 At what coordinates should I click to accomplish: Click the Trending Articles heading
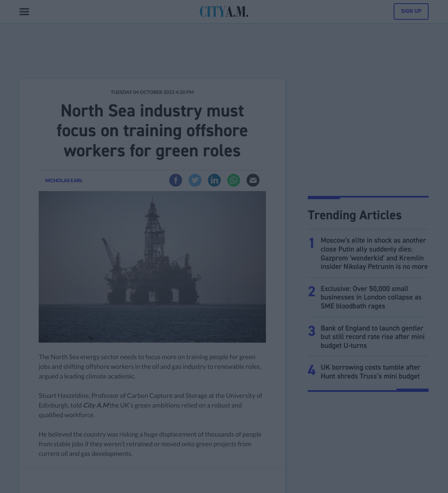(x=355, y=215)
